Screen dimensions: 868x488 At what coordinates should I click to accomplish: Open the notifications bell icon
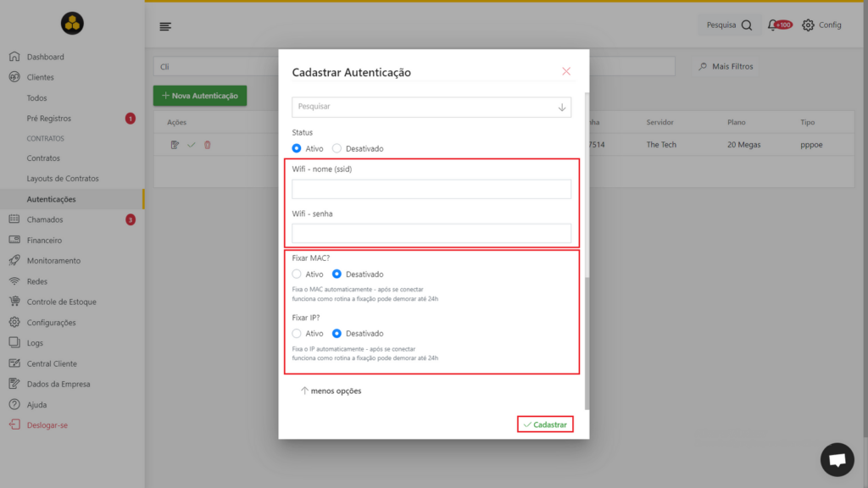pos(772,25)
